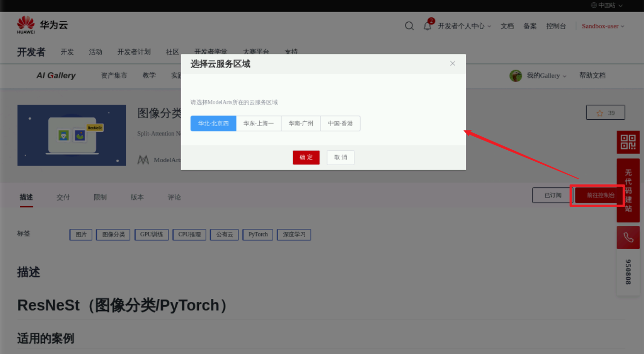Screen dimensions: 644x354
Task: Open the 开发者计划 menu item
Action: point(134,52)
